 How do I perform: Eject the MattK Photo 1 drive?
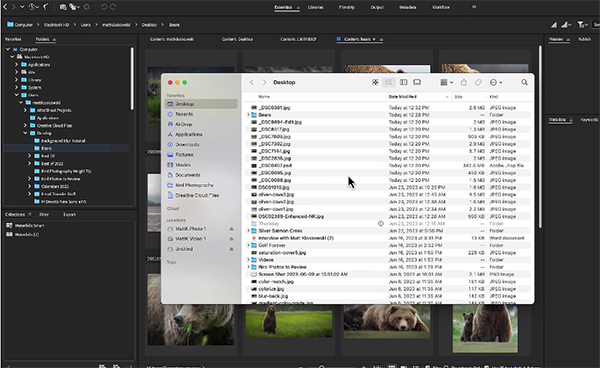(x=232, y=229)
